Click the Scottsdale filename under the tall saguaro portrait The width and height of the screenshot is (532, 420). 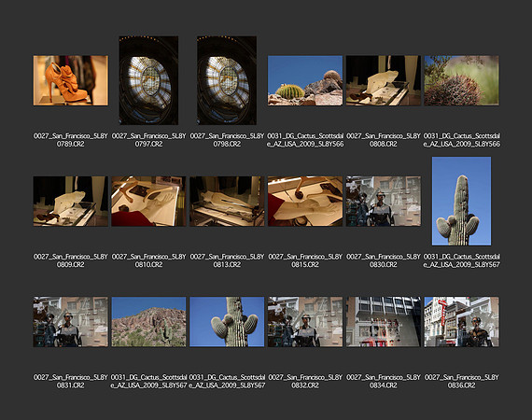pos(461,260)
